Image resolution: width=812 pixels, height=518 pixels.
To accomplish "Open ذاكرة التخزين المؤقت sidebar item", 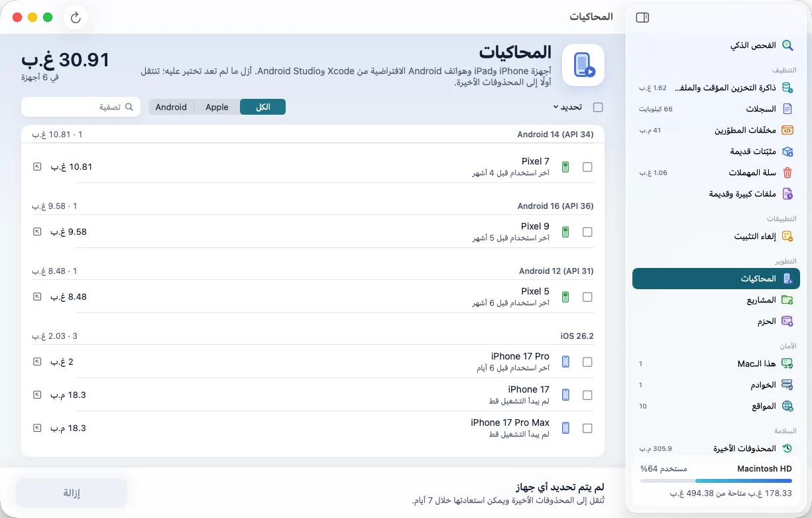I will coord(716,88).
